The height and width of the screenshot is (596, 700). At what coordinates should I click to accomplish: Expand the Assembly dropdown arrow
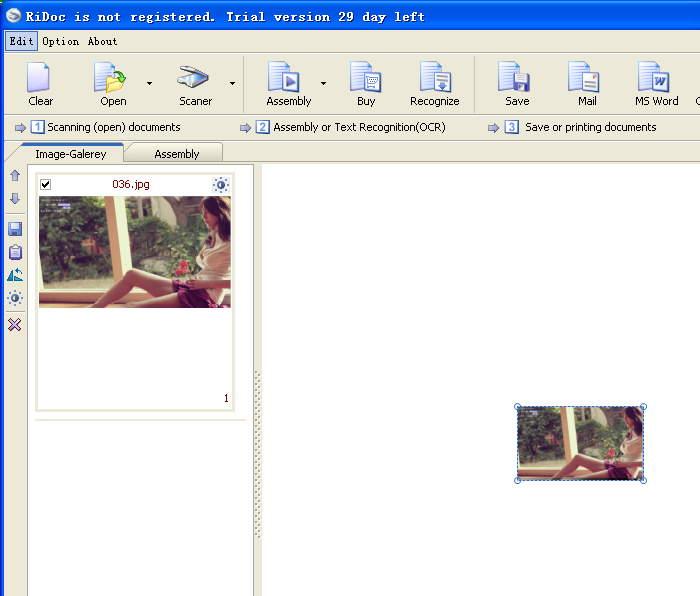(x=323, y=83)
